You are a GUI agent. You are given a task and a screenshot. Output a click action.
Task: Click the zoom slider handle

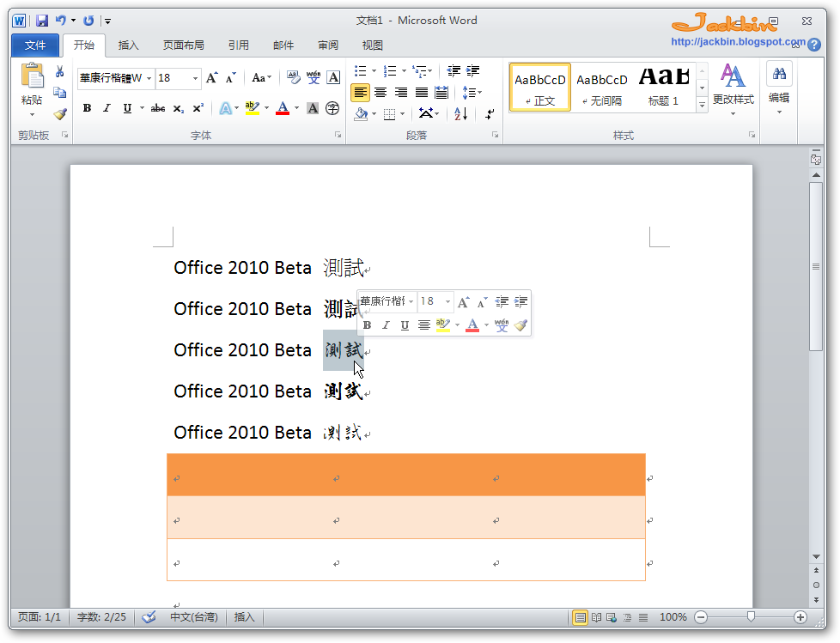[x=751, y=617]
